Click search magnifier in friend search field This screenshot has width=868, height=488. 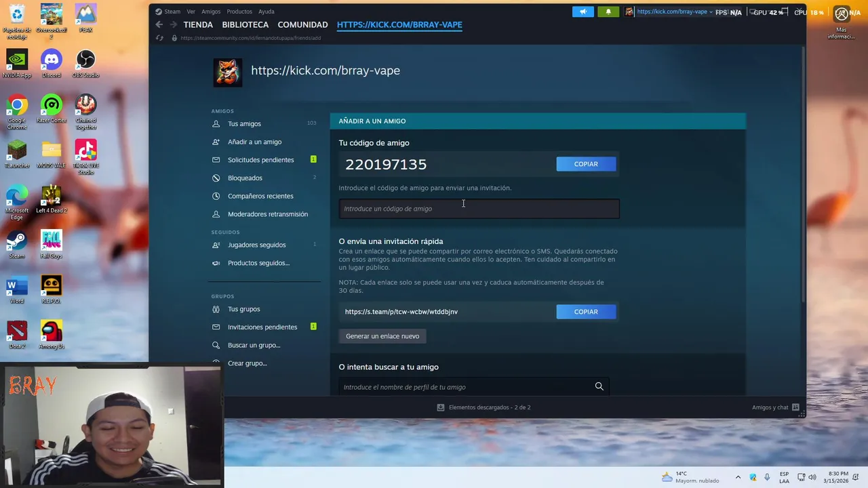(599, 386)
